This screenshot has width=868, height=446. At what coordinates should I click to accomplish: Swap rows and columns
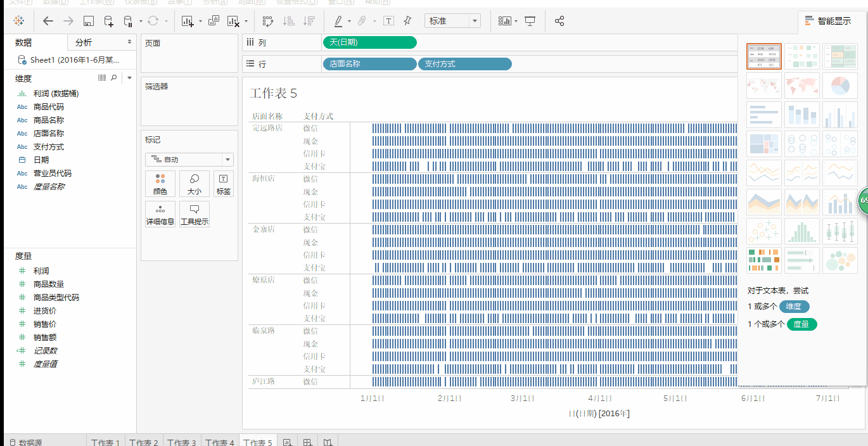[x=269, y=21]
